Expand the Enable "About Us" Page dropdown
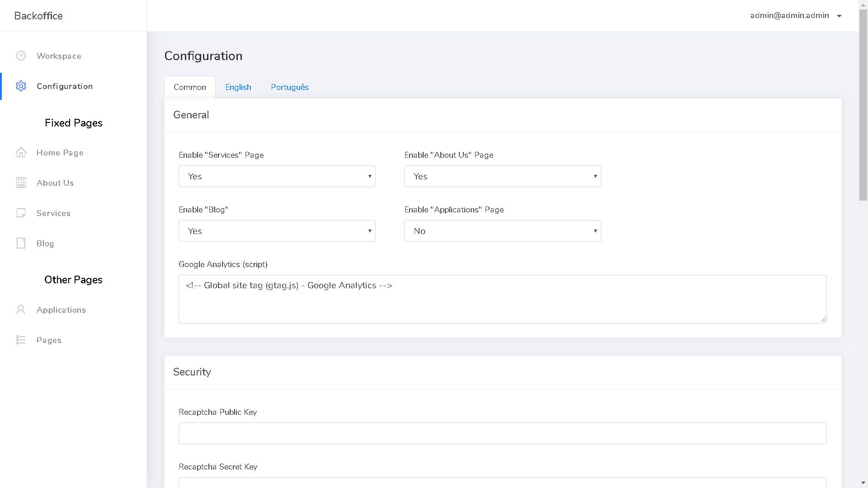 (x=502, y=176)
